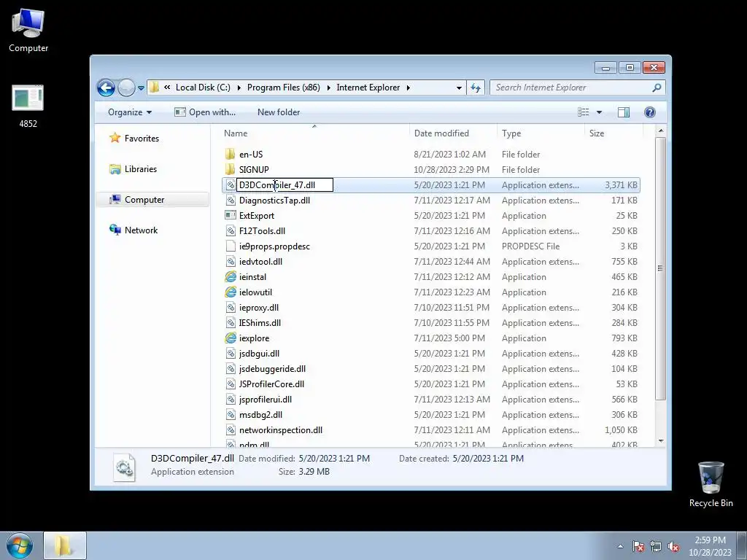Click the change view icon
The width and height of the screenshot is (747, 560).
[584, 112]
